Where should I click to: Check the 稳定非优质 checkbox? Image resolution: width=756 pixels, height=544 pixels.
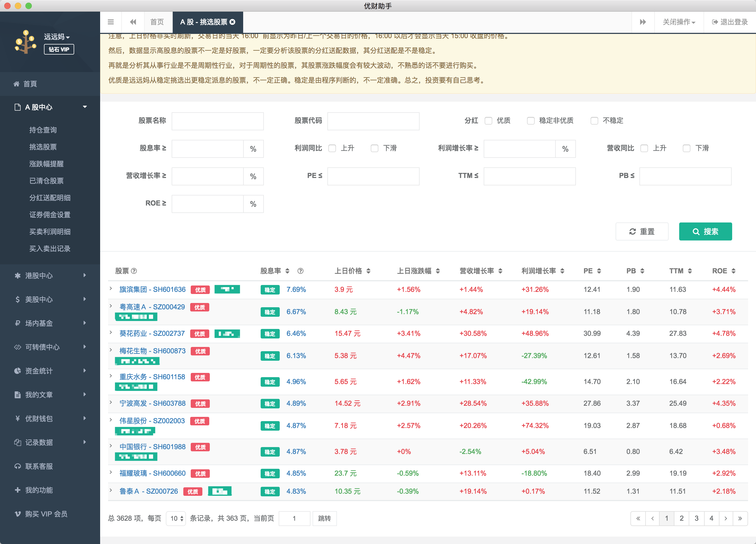[531, 121]
